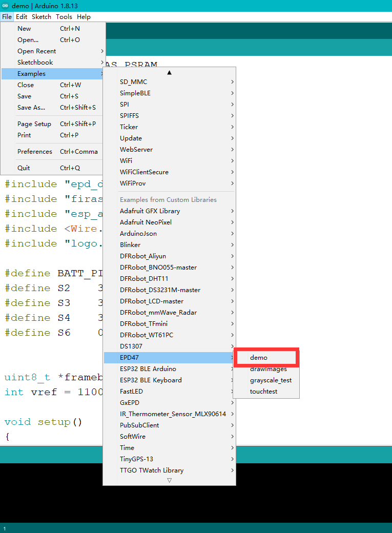The height and width of the screenshot is (533, 392).
Task: Expand the WebServer examples submenu
Action: [169, 149]
